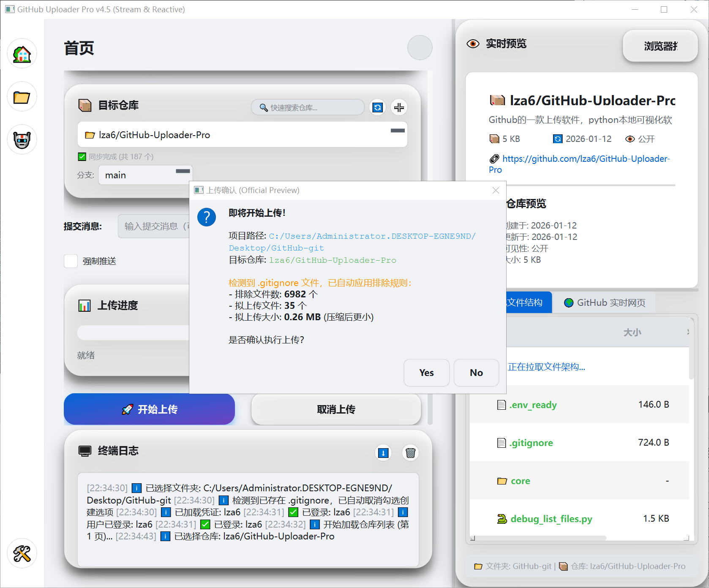
Task: Click the 同步完成 (共 187 个) status text
Action: point(121,157)
